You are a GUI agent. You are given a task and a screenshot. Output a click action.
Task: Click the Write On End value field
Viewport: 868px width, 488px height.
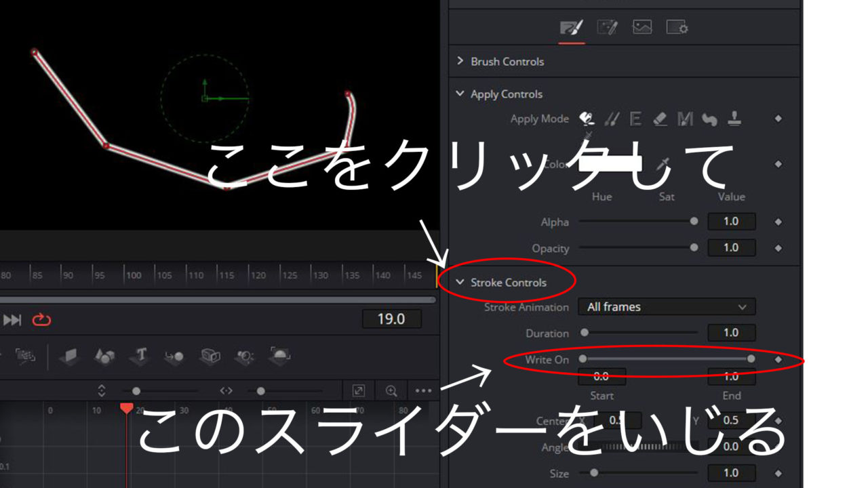tap(731, 376)
